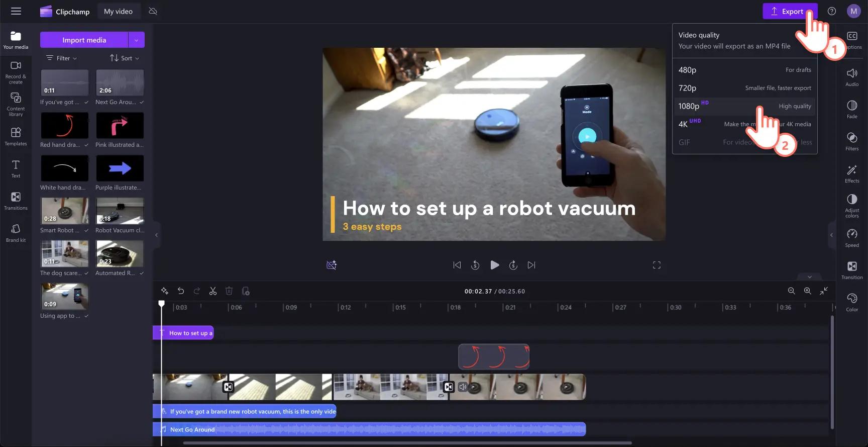Mute audio on the last video clip
This screenshot has height=447, width=868.
click(463, 387)
